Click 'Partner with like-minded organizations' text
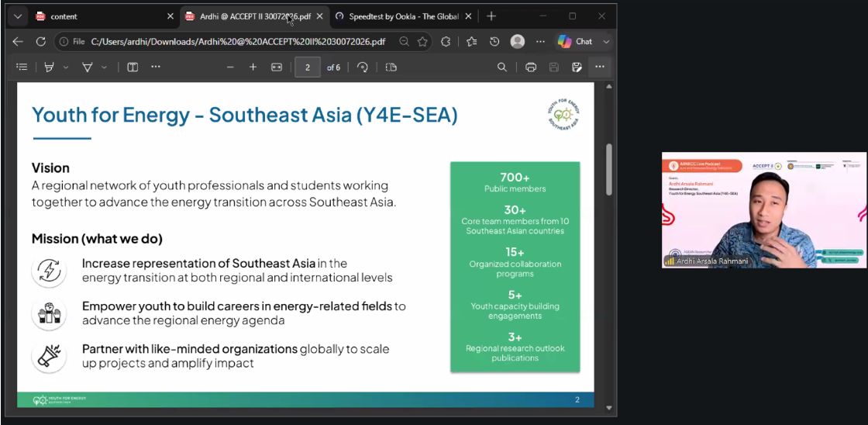 (x=190, y=349)
